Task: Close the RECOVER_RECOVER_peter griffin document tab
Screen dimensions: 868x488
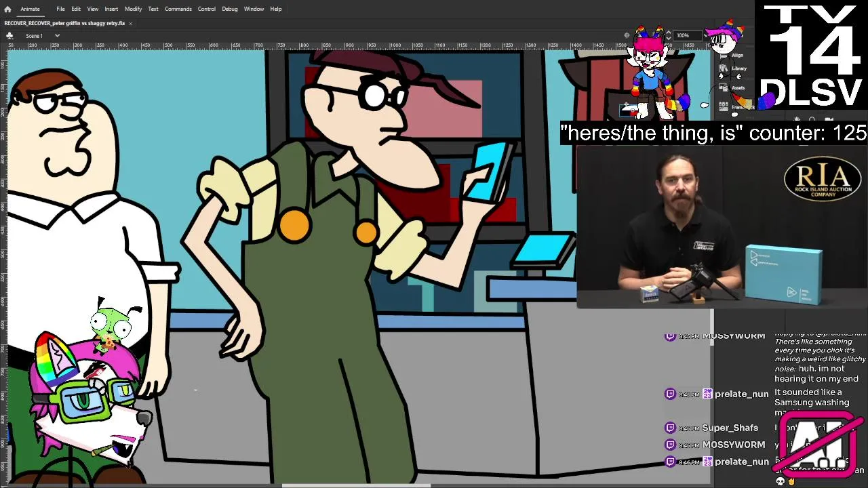Action: coord(130,23)
